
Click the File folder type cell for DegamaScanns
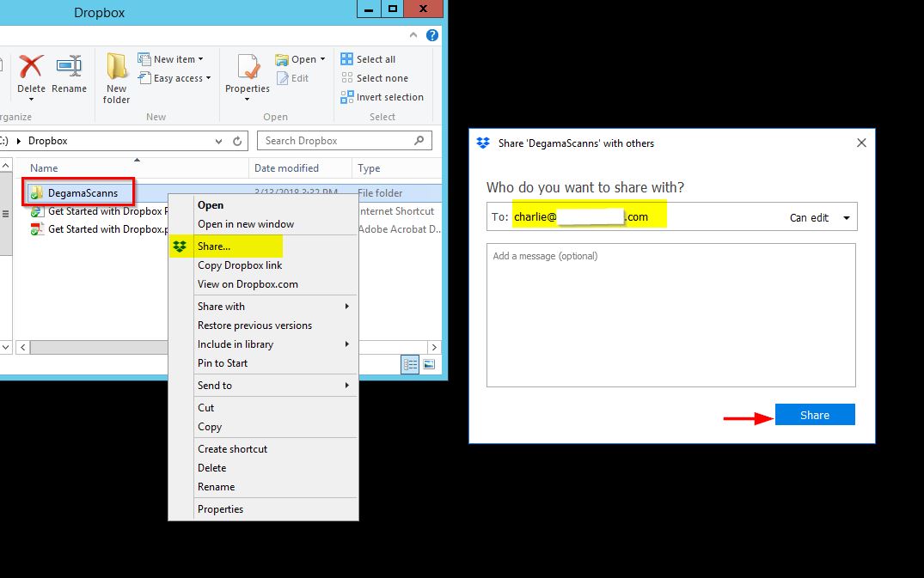click(x=380, y=192)
